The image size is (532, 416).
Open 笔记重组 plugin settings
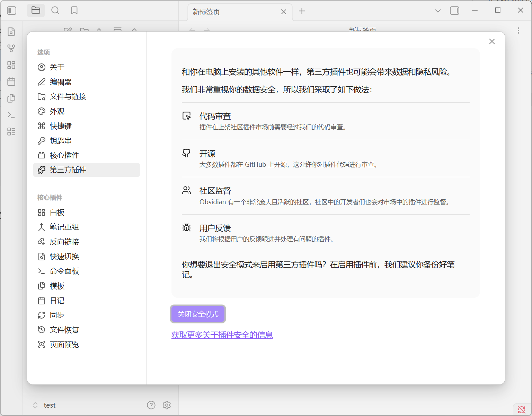coord(87,227)
